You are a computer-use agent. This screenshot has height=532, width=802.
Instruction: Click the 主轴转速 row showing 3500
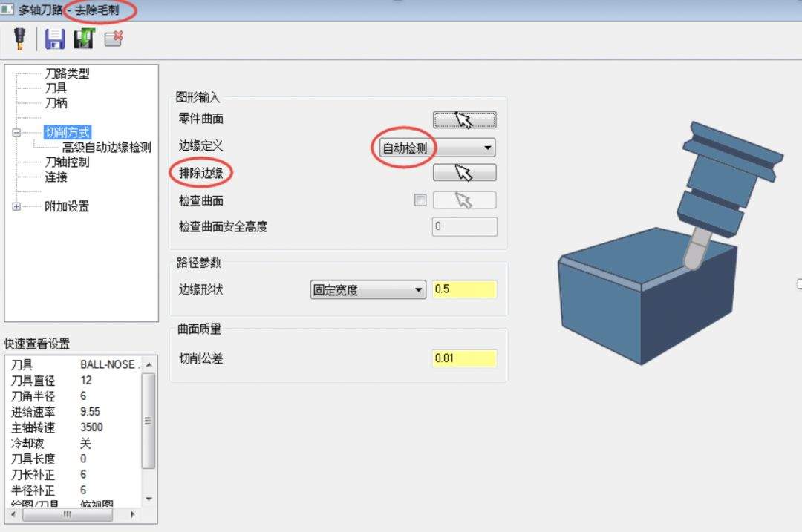tap(74, 427)
